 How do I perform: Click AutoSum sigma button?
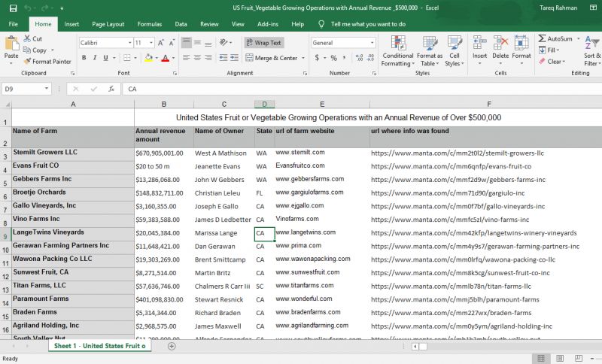(x=555, y=38)
